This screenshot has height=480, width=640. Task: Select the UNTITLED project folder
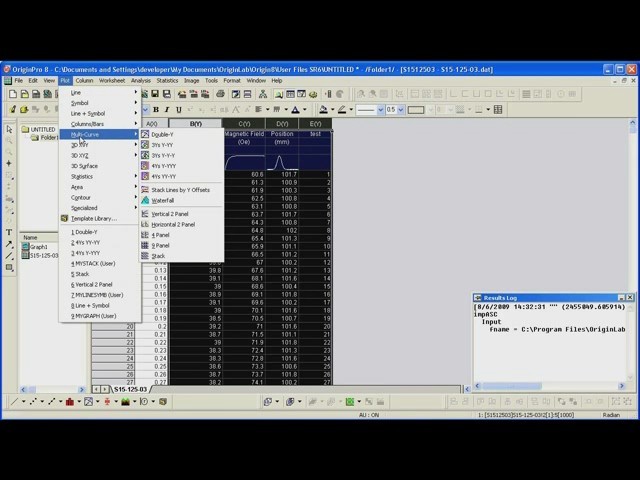[39, 129]
